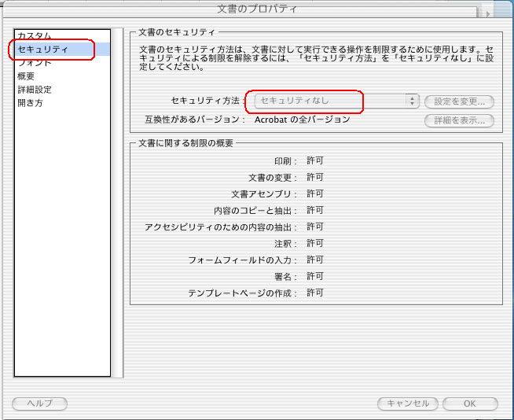This screenshot has width=514, height=420.
Task: Click the フォームフィールドの入力 label
Action: tap(243, 260)
